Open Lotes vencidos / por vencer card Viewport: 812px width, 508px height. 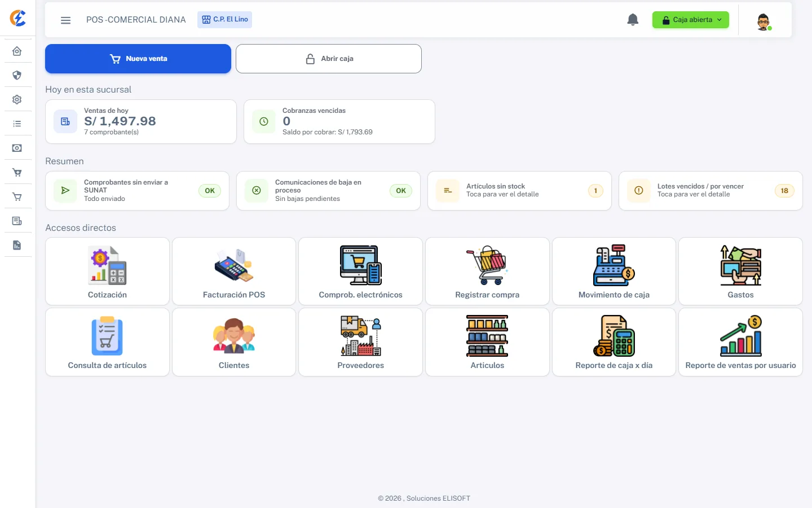(x=710, y=191)
